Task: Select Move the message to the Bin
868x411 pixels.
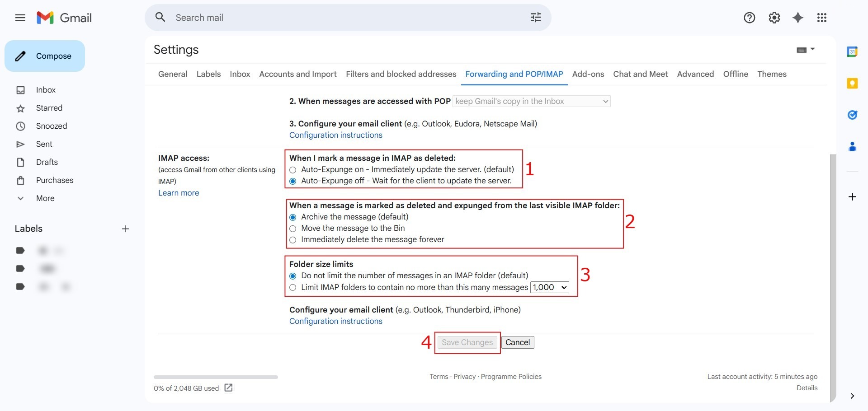Action: [293, 229]
